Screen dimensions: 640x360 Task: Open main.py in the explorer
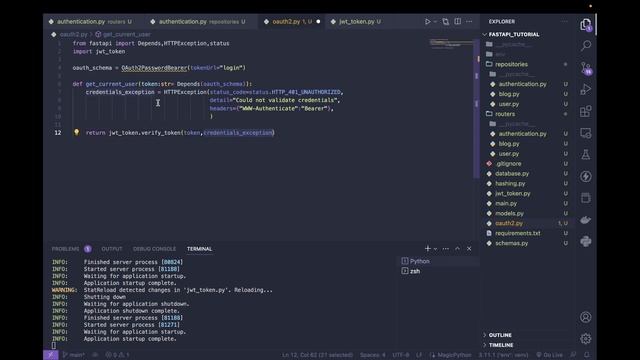[x=506, y=203]
